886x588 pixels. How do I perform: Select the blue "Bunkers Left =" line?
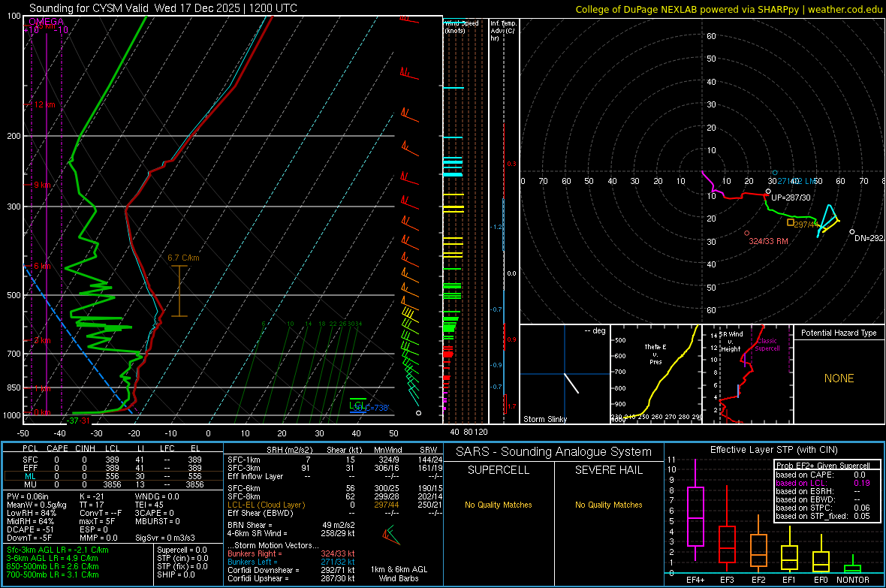pos(291,562)
